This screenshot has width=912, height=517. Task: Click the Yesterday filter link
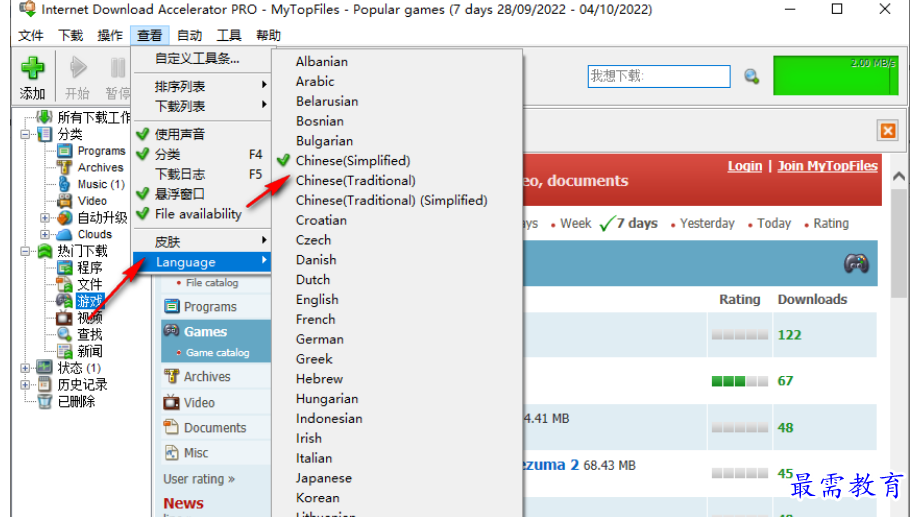pyautogui.click(x=707, y=223)
